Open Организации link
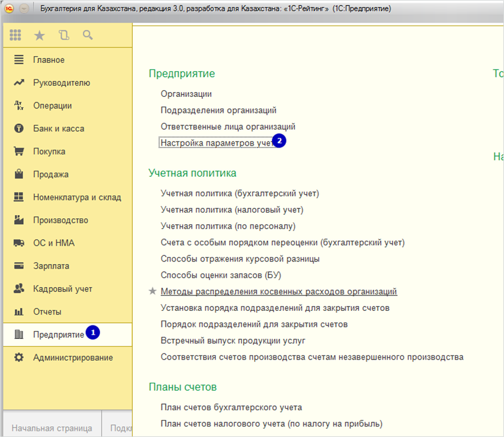This screenshot has width=504, height=437. click(x=186, y=94)
